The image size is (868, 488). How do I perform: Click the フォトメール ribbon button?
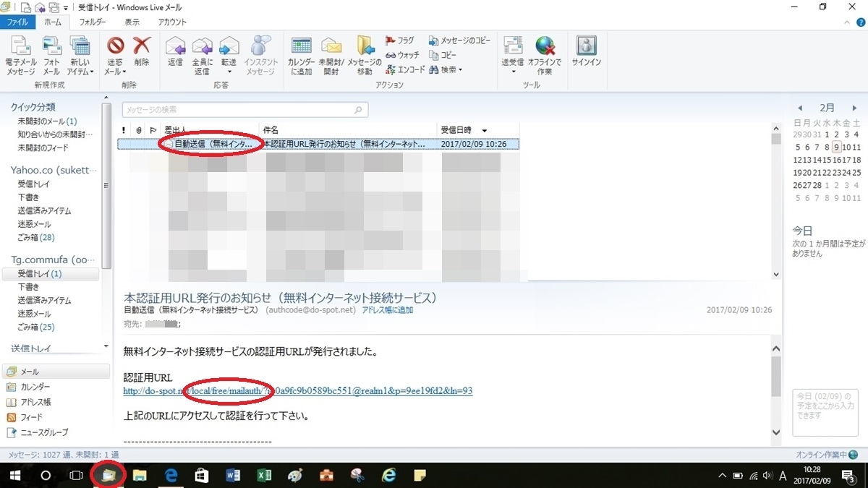[x=51, y=56]
